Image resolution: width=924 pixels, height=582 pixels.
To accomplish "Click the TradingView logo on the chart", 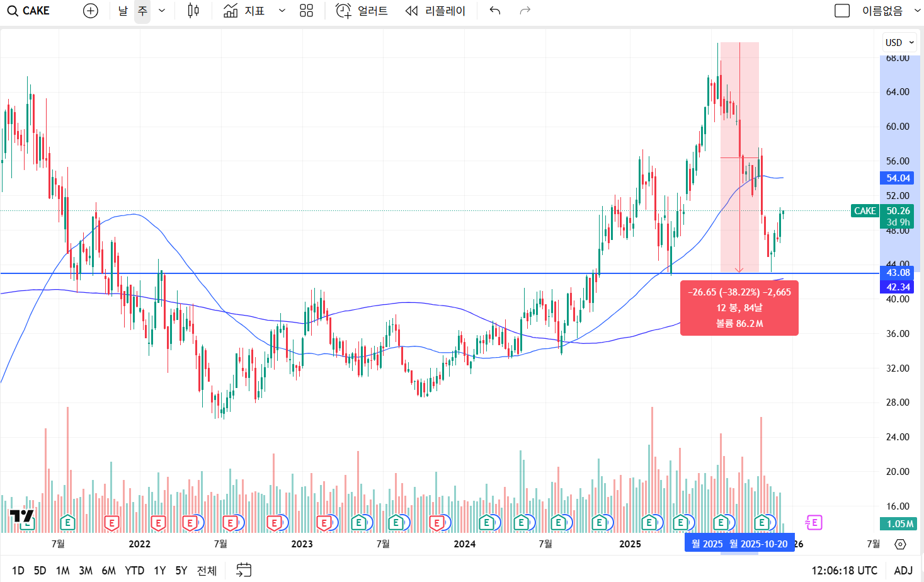I will point(21,517).
